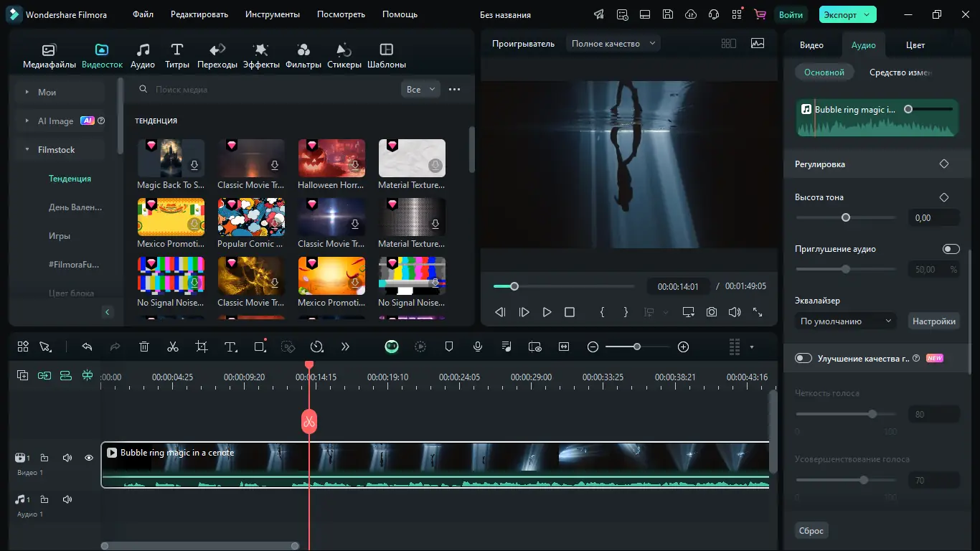Select the crop tool in timeline toolbar
This screenshot has height=551, width=980.
point(202,347)
